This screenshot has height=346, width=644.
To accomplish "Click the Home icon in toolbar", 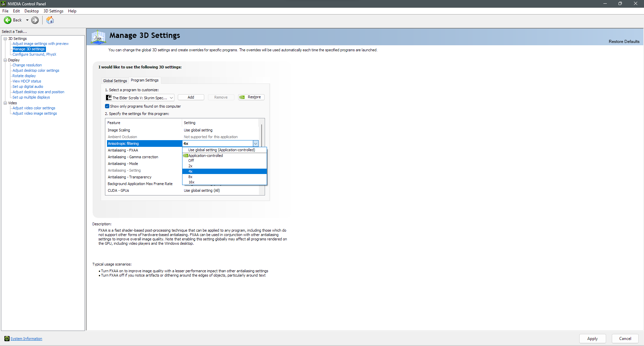I will 50,20.
